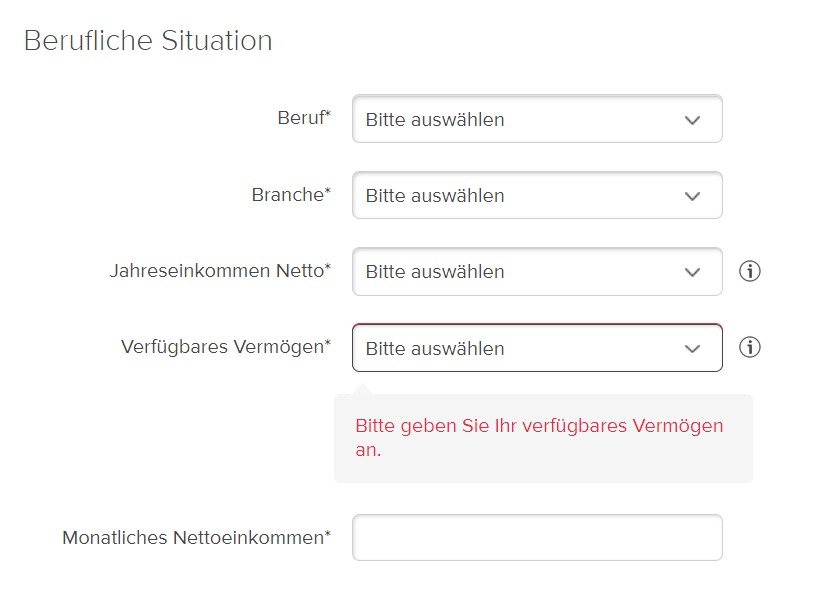Click 'Bitte auswählen' in red-bordered Vermögen field
The image size is (833, 596).
[x=435, y=348]
